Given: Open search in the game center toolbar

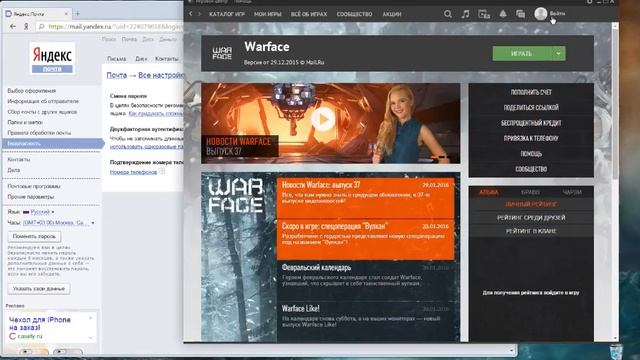Looking at the screenshot, I should pyautogui.click(x=448, y=14).
